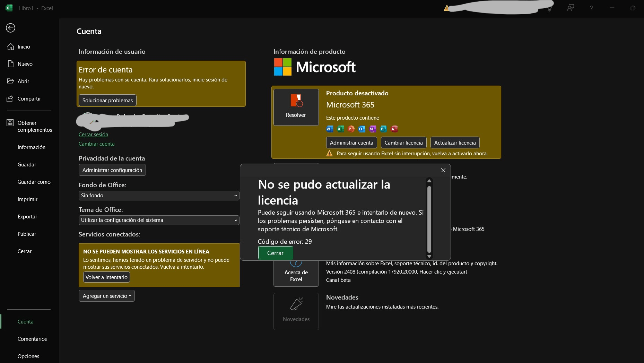Open Obtener complementos
This screenshot has height=363, width=644.
29,126
